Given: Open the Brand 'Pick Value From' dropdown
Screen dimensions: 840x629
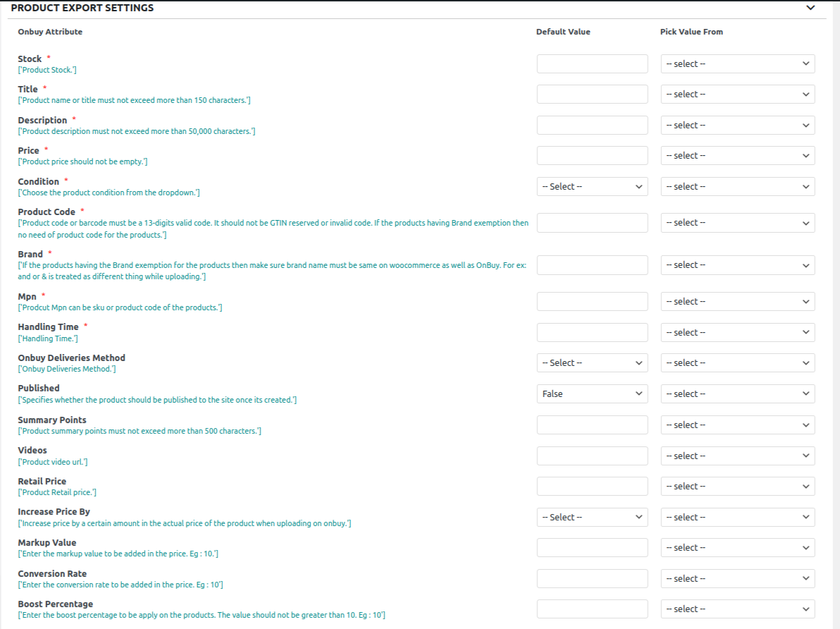Looking at the screenshot, I should tap(738, 265).
